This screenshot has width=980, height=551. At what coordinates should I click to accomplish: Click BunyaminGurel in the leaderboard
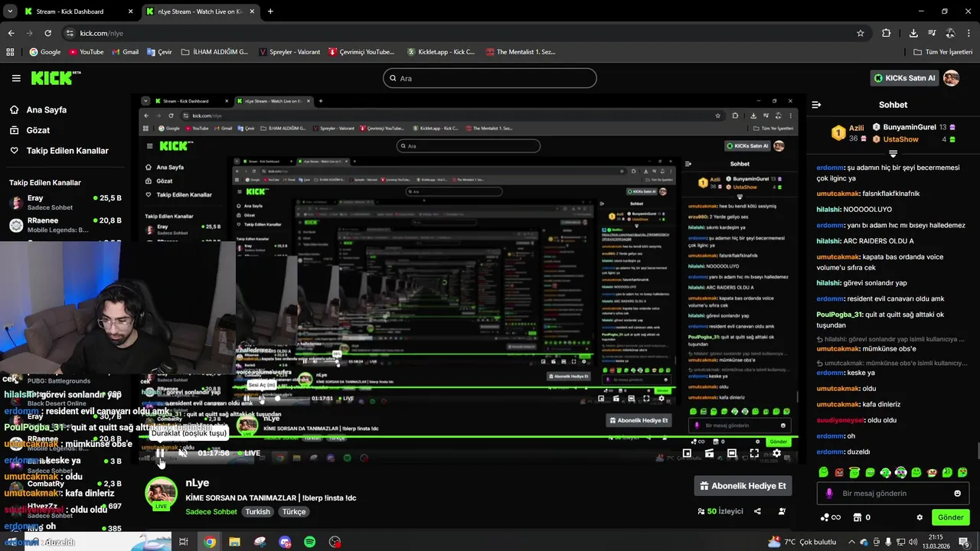[909, 127]
